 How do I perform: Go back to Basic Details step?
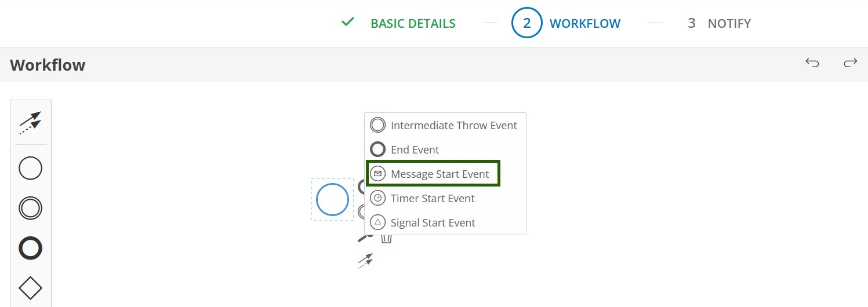point(413,24)
